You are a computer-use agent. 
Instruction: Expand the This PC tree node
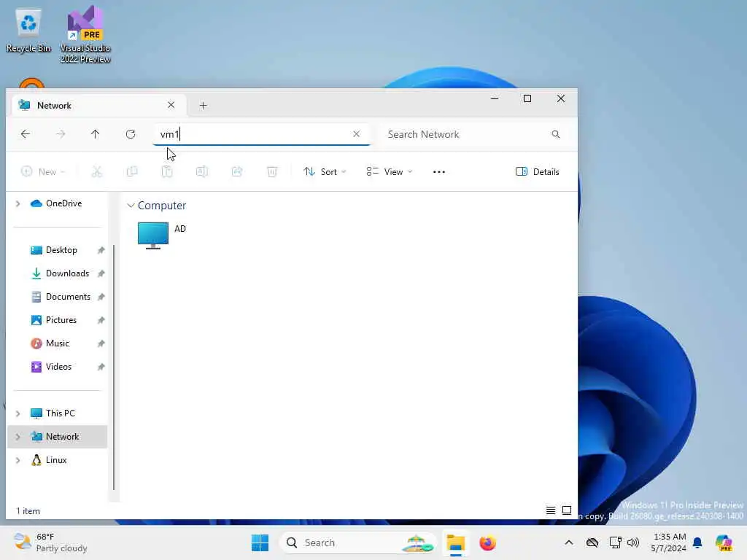[x=18, y=413]
